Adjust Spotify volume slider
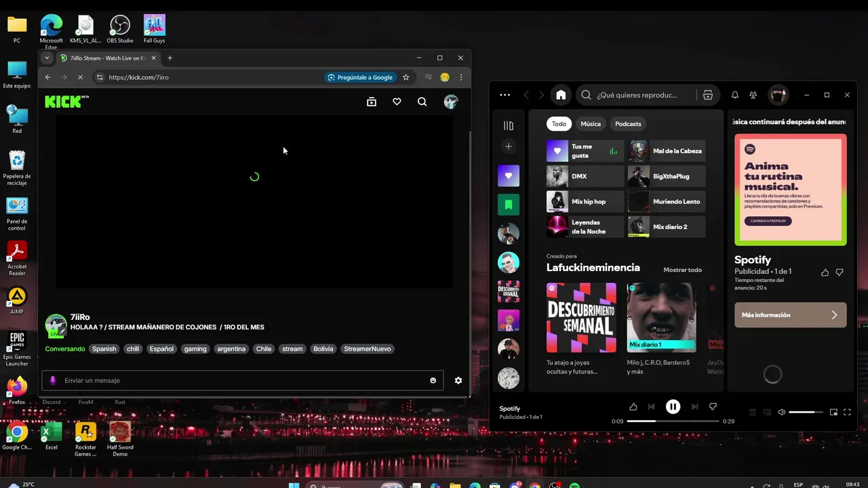868x488 pixels. (806, 412)
